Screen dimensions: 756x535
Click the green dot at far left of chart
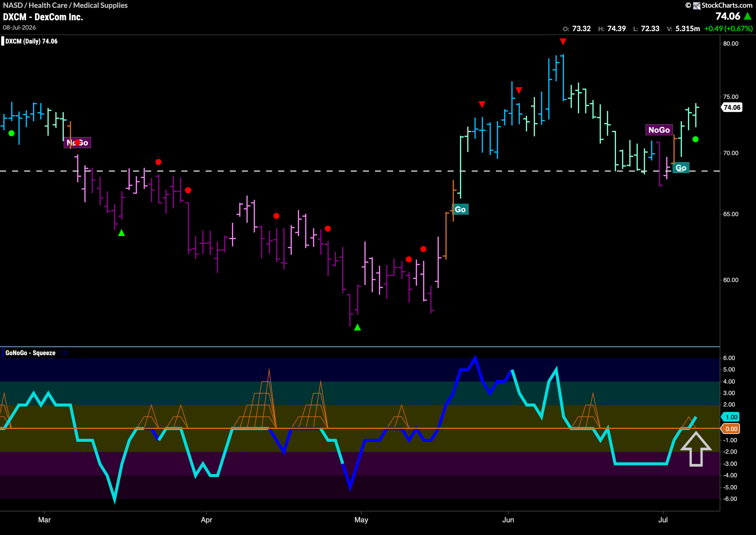(11, 133)
